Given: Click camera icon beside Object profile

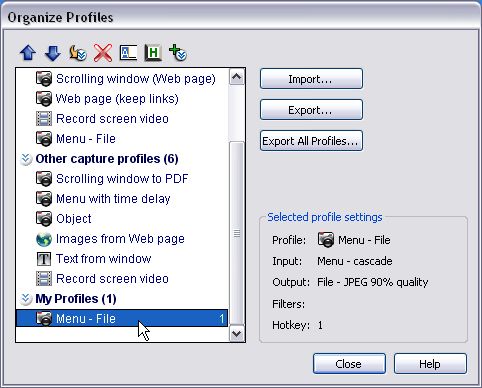Looking at the screenshot, I should (x=44, y=219).
